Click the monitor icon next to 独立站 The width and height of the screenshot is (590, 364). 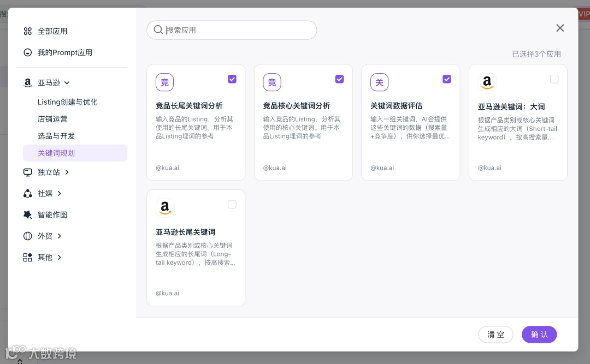(27, 172)
